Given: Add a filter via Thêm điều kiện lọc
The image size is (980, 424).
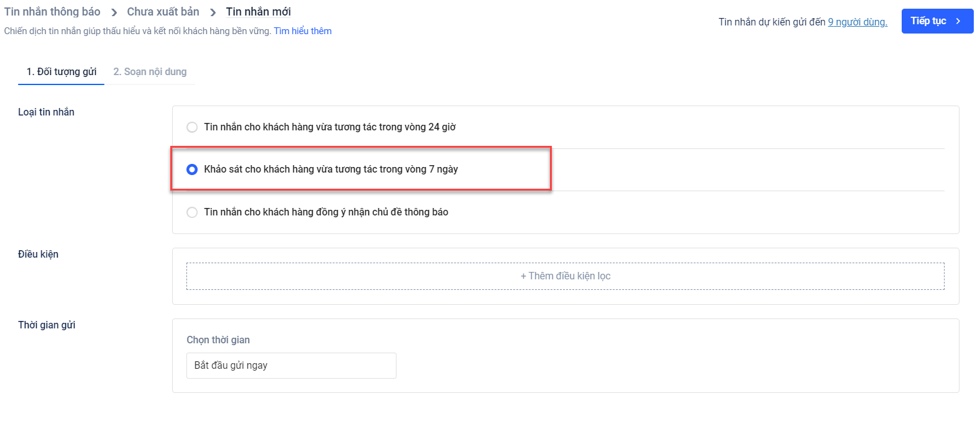Looking at the screenshot, I should [x=565, y=276].
